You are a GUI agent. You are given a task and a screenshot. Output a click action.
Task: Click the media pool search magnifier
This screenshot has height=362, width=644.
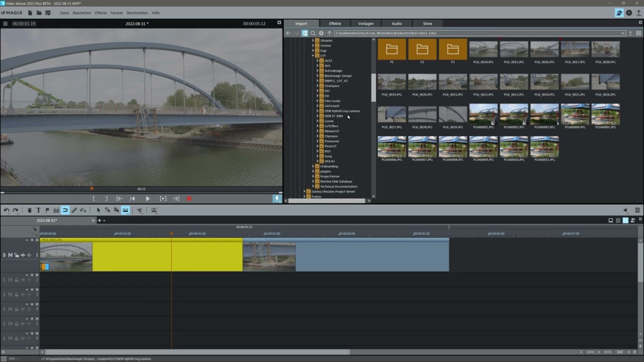pyautogui.click(x=313, y=33)
